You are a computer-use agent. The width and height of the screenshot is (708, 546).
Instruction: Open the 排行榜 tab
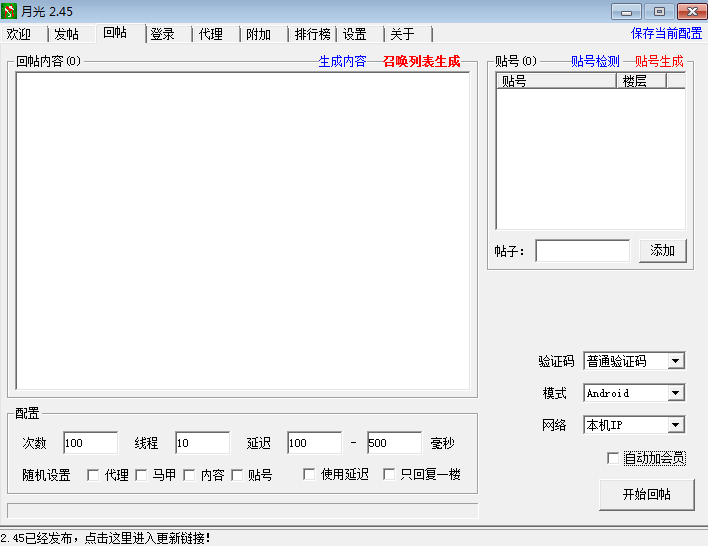312,34
